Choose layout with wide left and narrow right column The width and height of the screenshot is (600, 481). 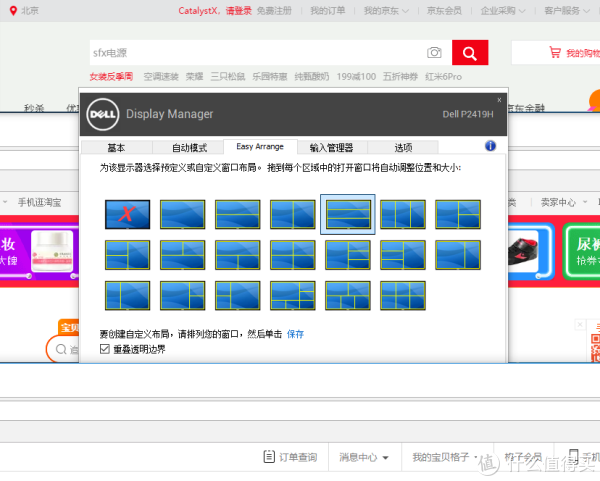click(x=458, y=255)
